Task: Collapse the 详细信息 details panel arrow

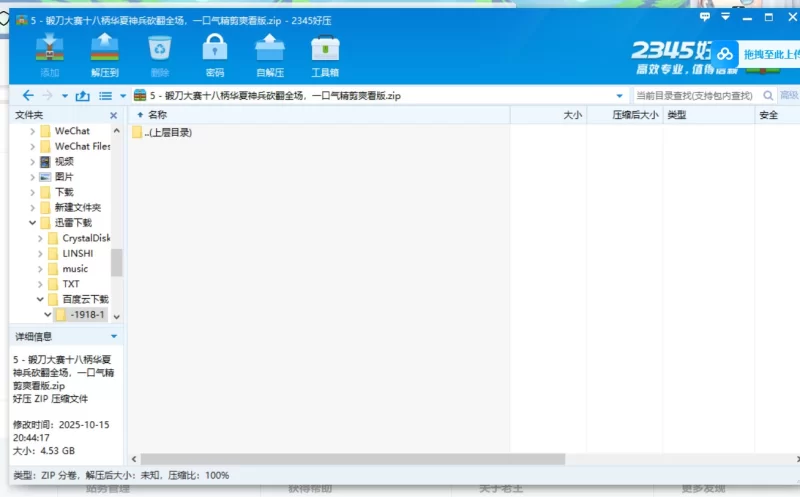Action: (x=114, y=336)
